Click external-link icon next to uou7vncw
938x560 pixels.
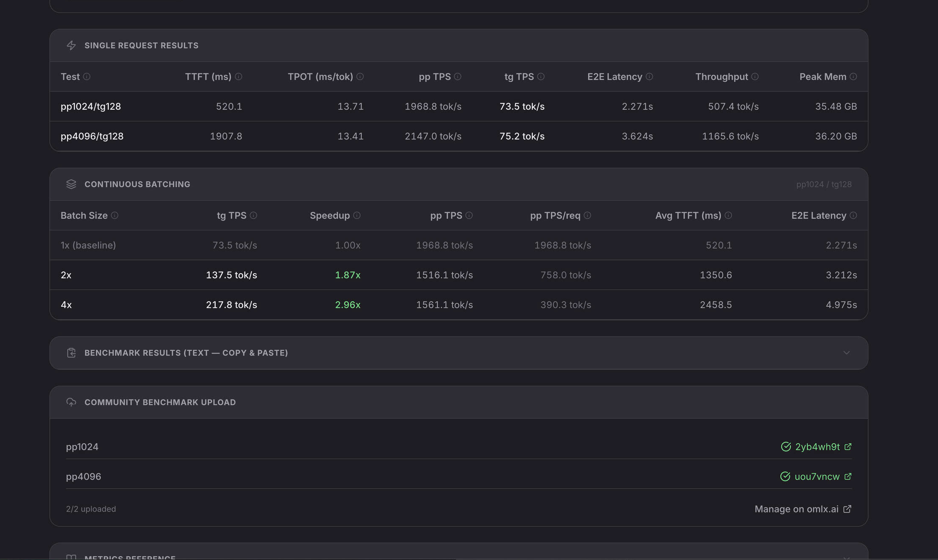[848, 477]
